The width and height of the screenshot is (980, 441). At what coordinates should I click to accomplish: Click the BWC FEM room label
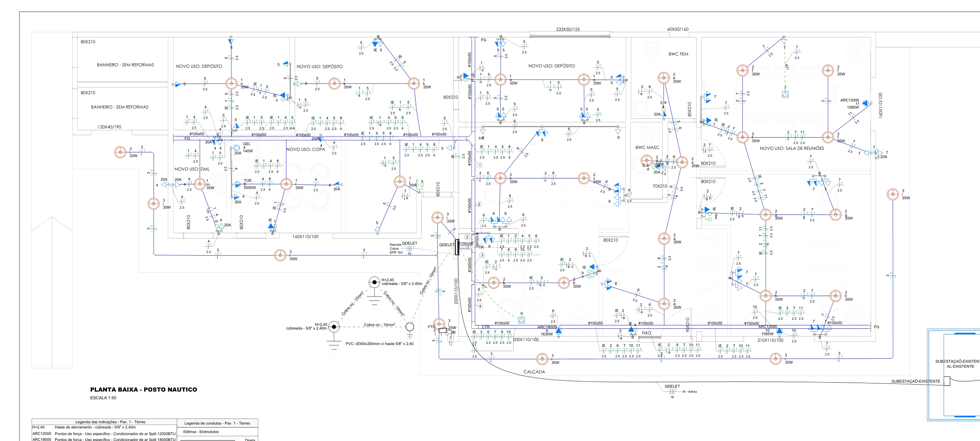(x=678, y=54)
